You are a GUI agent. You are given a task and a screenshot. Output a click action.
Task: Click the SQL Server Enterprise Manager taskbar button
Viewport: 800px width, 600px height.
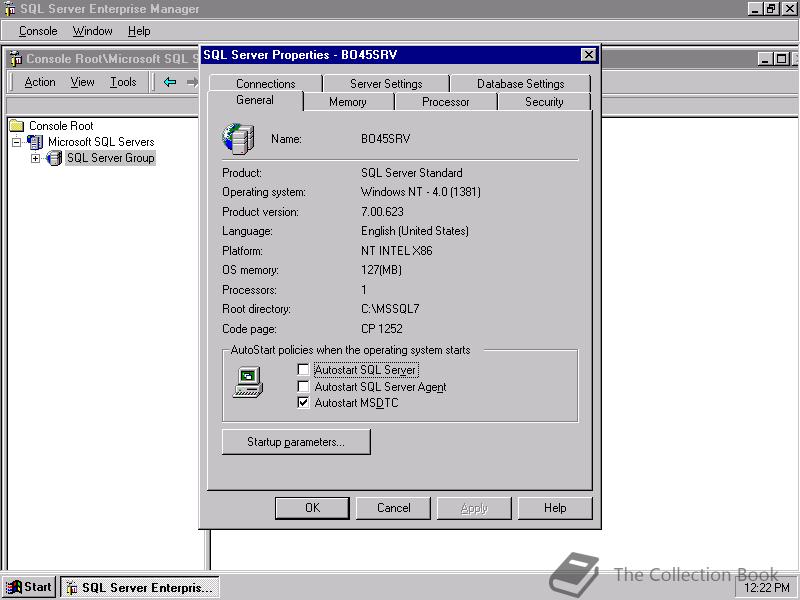tap(140, 587)
